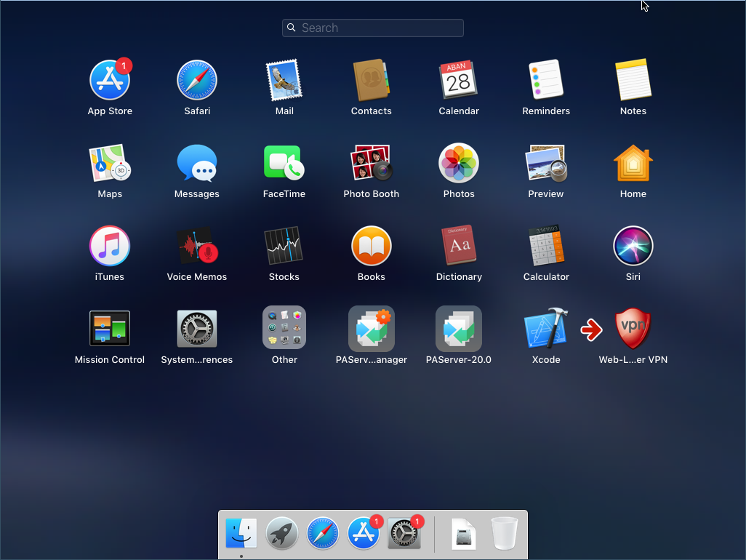Open the disk image document in the Dock
This screenshot has width=746, height=560.
pyautogui.click(x=463, y=534)
